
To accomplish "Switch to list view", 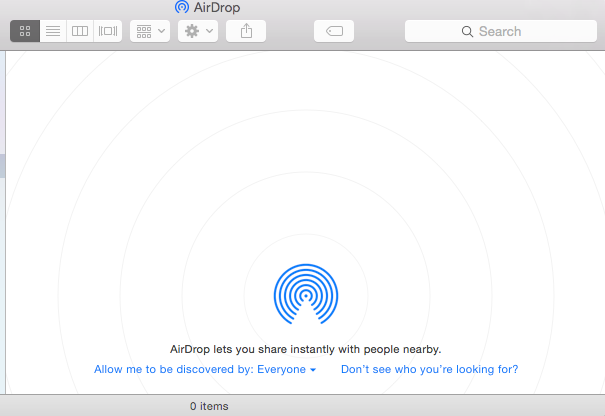I will 53,31.
